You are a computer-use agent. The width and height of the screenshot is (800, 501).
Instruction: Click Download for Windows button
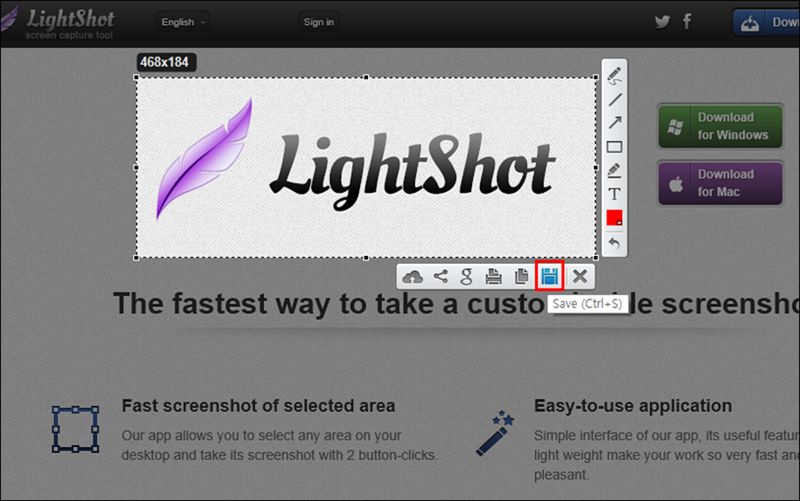point(720,126)
